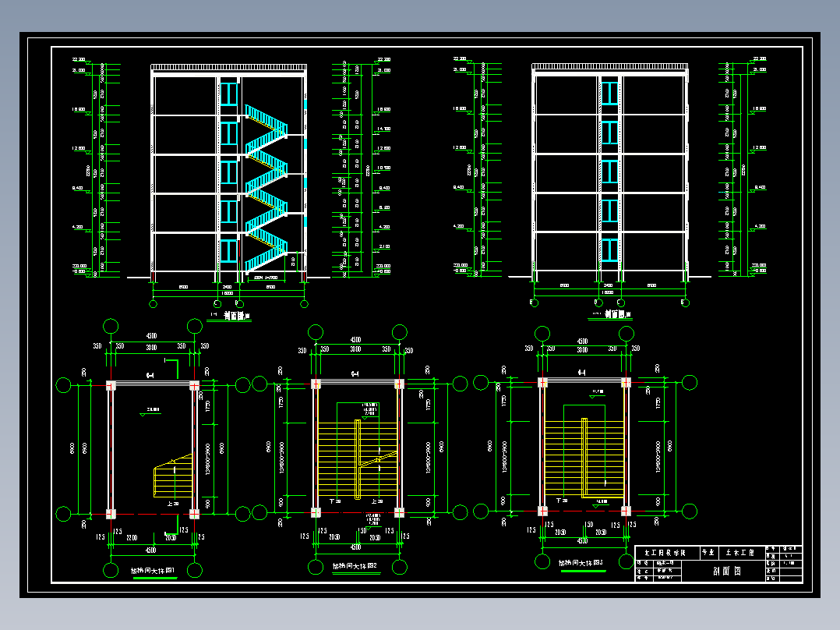Select the 16500 overall dimension under left section
This screenshot has width=840, height=630.
point(228,293)
